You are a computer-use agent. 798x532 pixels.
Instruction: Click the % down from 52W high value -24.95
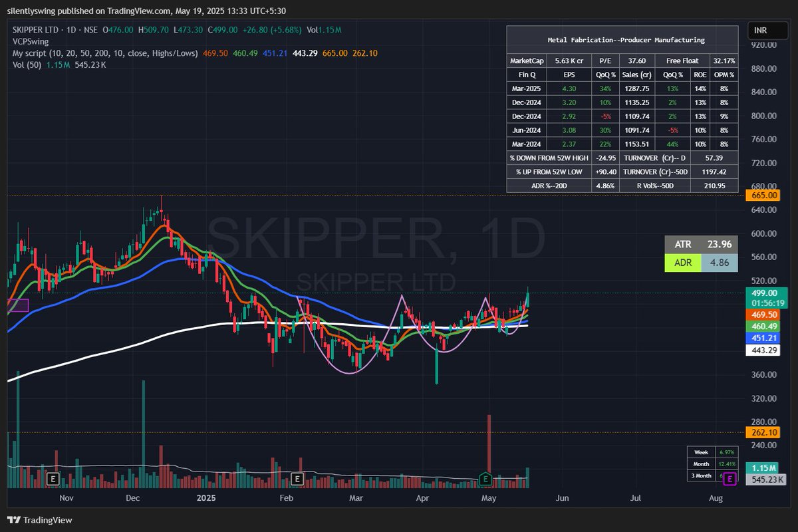[605, 158]
